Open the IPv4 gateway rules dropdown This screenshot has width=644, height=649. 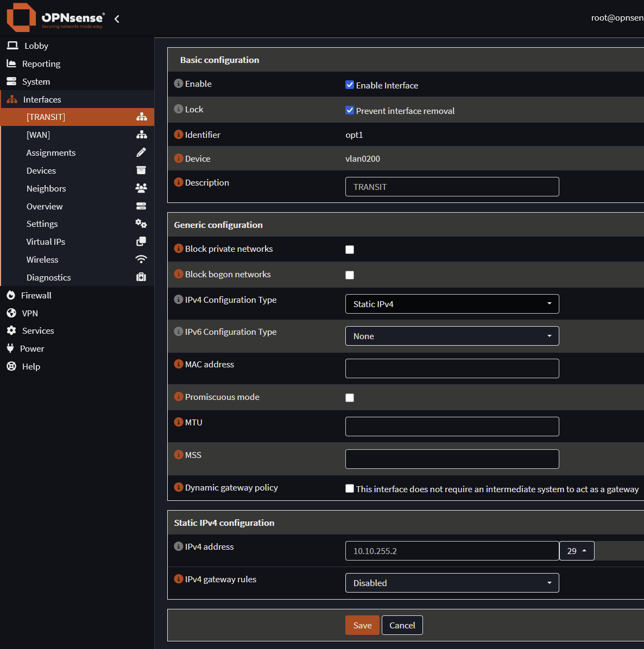[452, 583]
